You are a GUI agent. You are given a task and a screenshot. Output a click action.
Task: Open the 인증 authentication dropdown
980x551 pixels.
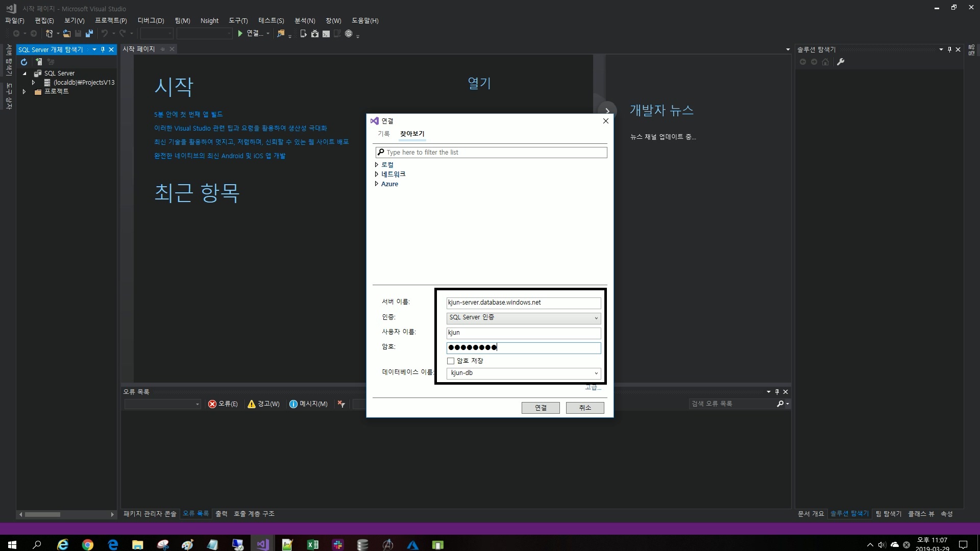click(523, 318)
